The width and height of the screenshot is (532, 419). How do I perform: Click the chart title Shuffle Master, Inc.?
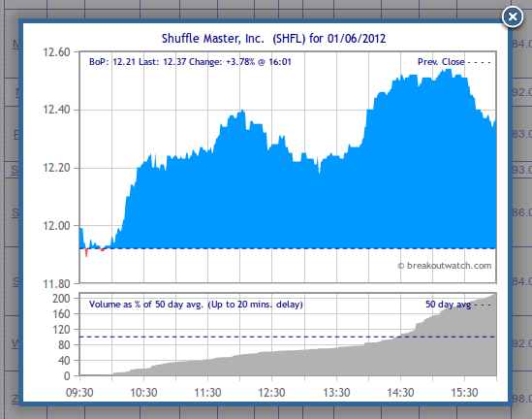point(273,39)
